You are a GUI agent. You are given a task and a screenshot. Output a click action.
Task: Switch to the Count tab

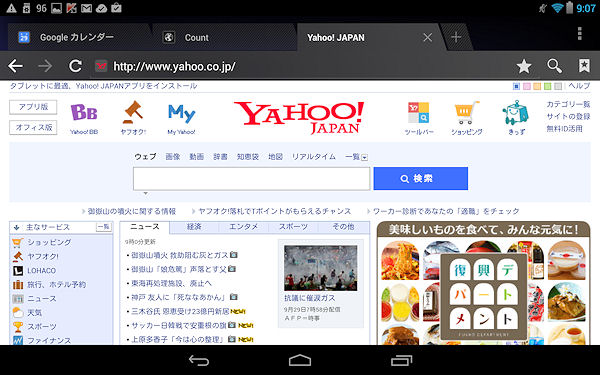coord(224,37)
